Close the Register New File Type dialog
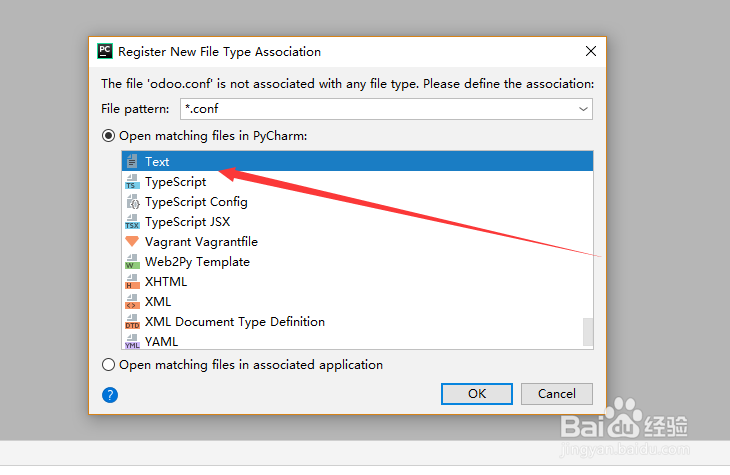Screen dimensions: 730x475 [x=591, y=51]
